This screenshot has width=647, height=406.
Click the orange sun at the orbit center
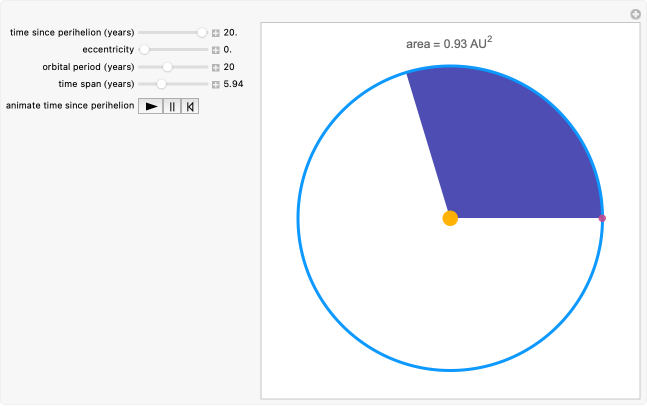point(450,218)
